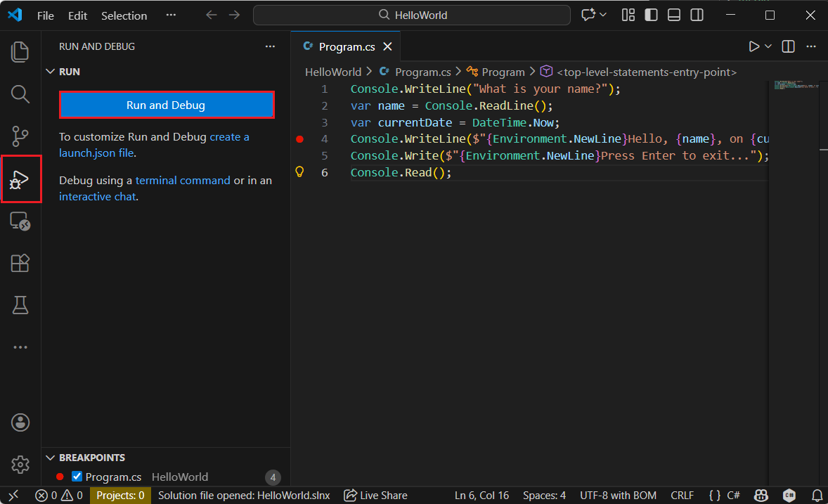This screenshot has width=828, height=504.
Task: Open the Search view
Action: point(20,93)
